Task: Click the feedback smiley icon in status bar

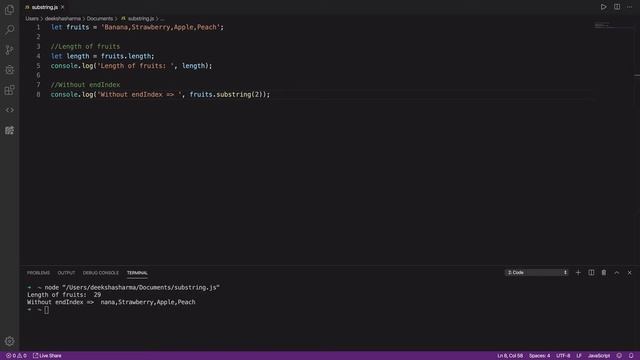Action: (619, 356)
